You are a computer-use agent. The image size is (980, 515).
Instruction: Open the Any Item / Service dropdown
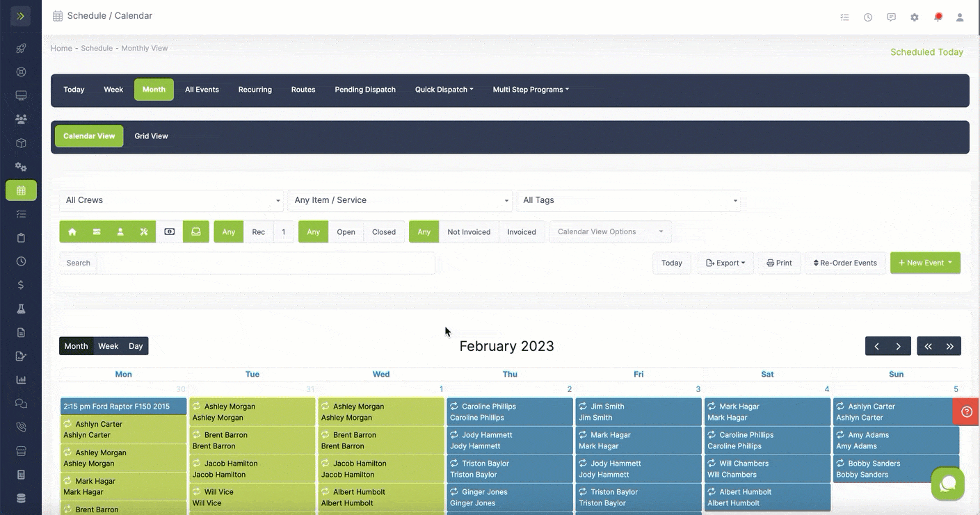click(x=400, y=200)
